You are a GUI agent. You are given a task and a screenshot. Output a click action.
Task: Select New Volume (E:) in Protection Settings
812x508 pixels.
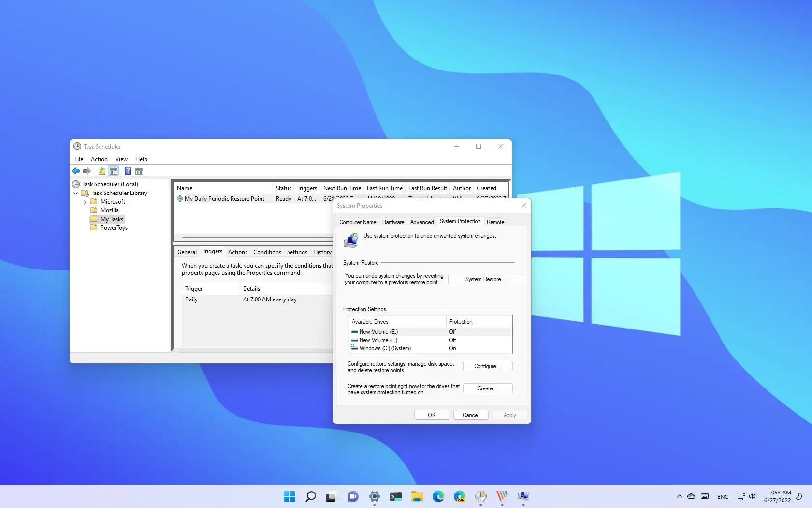[x=378, y=332]
